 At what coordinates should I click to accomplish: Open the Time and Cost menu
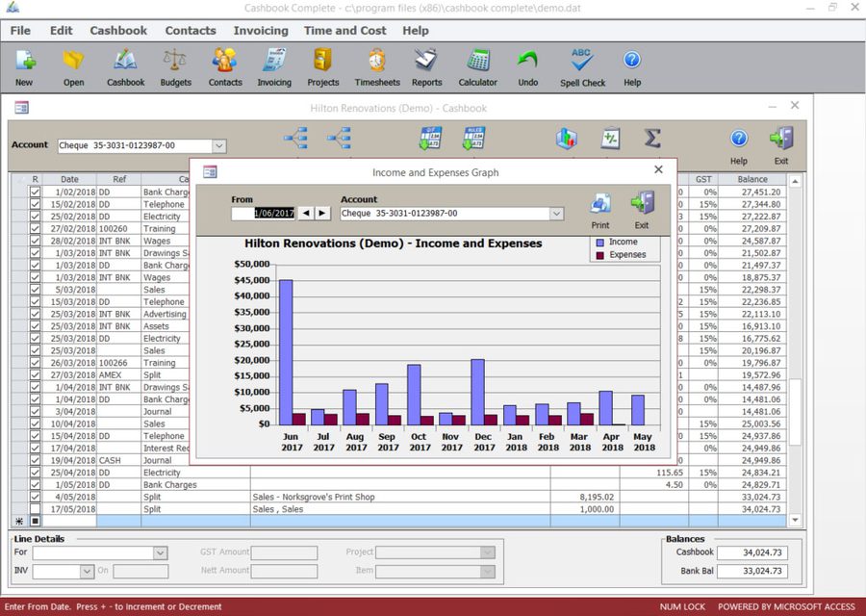click(x=345, y=31)
